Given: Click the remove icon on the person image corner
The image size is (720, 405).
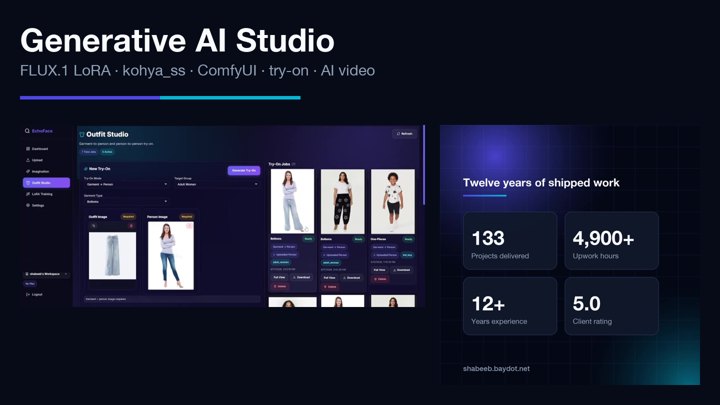Looking at the screenshot, I should [x=189, y=225].
